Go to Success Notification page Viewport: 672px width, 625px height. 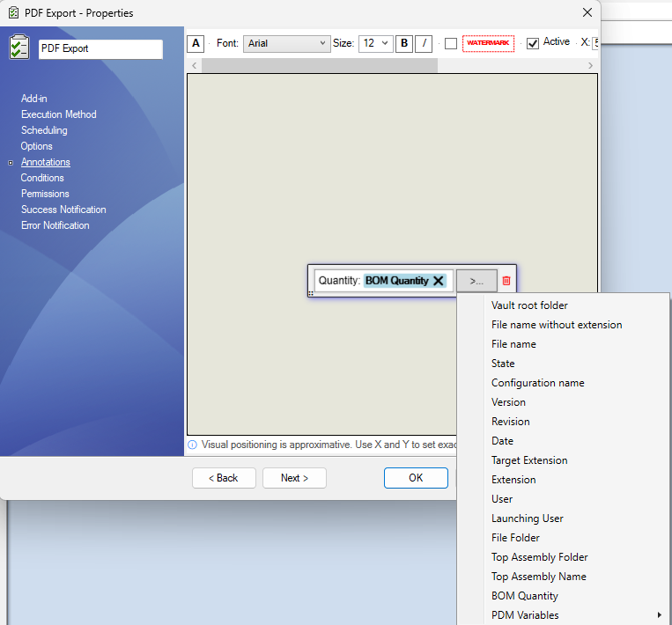pyautogui.click(x=63, y=210)
